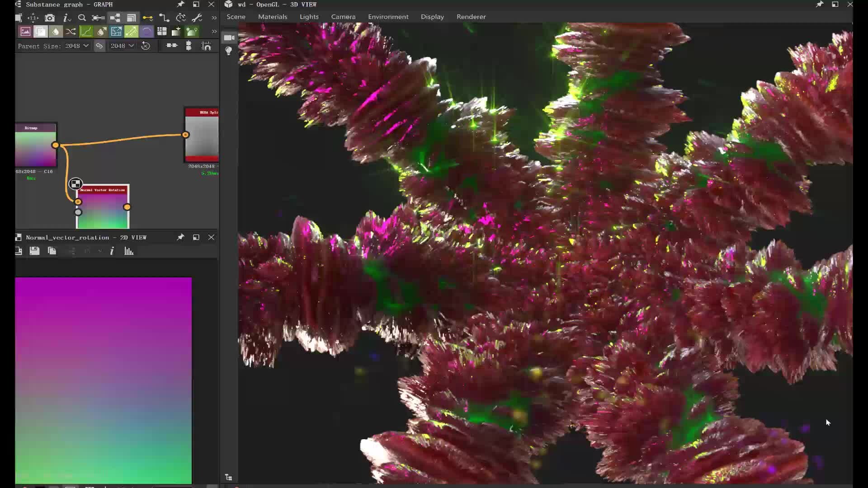Image resolution: width=868 pixels, height=488 pixels.
Task: Toggle the size link between resolution dropdowns
Action: point(99,46)
